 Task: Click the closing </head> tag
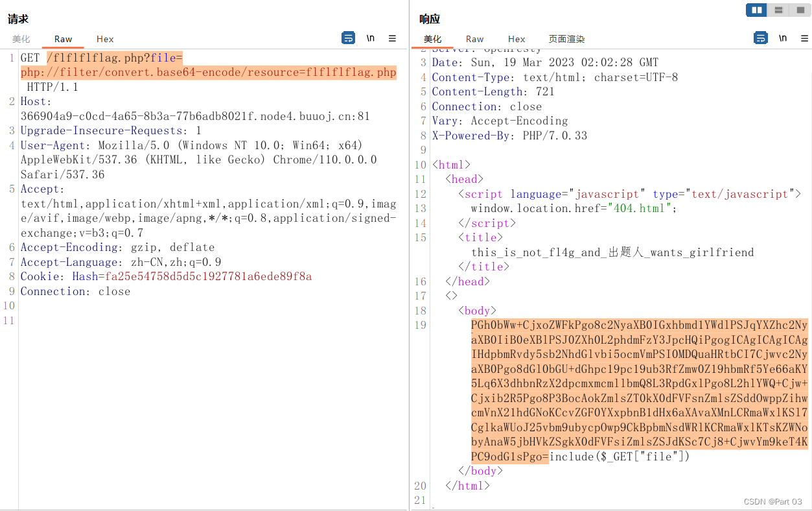click(467, 281)
